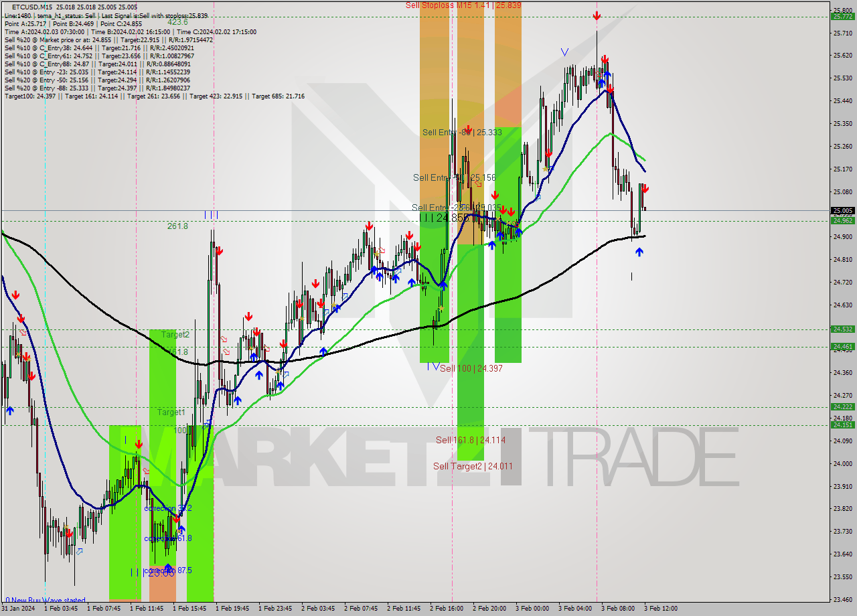The width and height of the screenshot is (857, 616).
Task: Select the 'Sell Target2 | 24.011' label
Action: click(473, 466)
